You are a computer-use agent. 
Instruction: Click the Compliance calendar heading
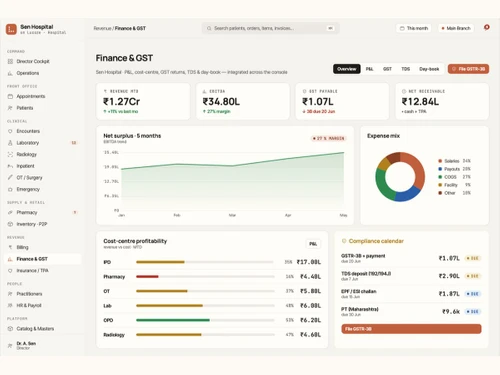point(376,241)
